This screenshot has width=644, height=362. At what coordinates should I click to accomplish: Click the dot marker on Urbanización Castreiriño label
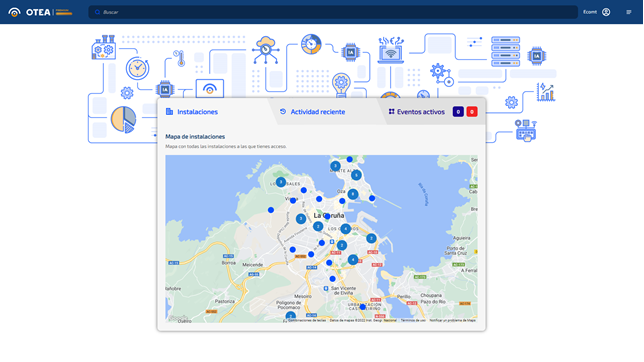[362, 307]
